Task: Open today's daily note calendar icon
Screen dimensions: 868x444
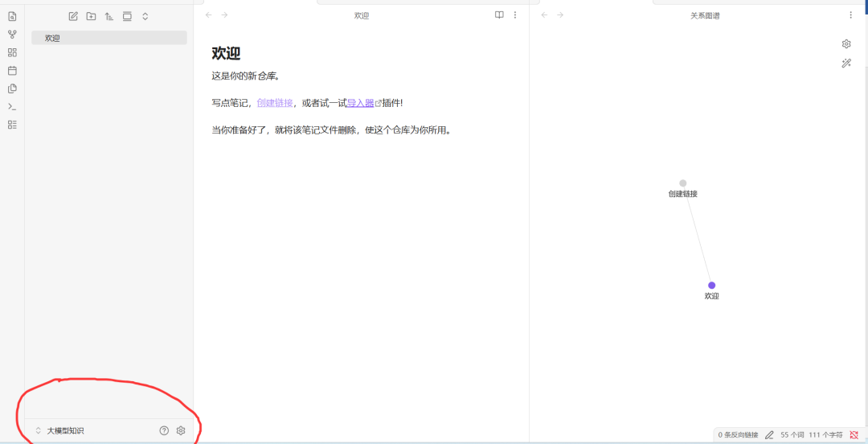Action: pos(12,71)
